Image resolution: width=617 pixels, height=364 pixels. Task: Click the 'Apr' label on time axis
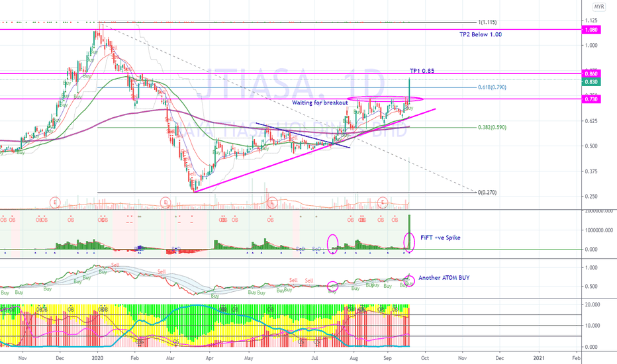pyautogui.click(x=210, y=358)
